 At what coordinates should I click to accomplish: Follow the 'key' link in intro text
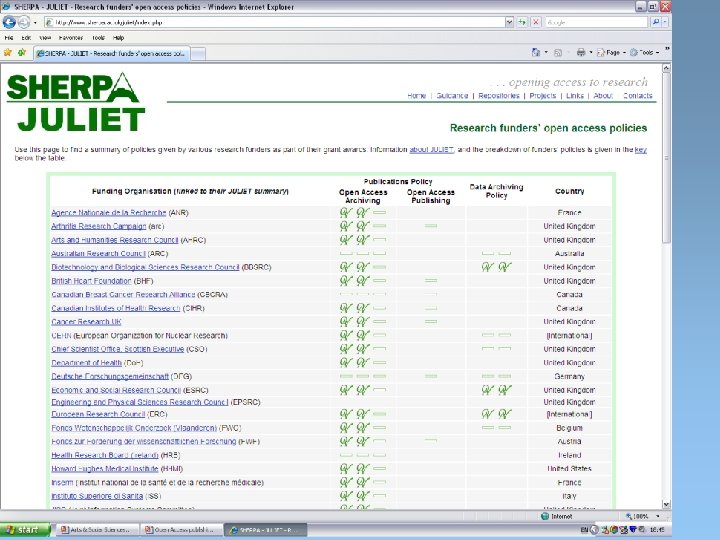tap(641, 149)
